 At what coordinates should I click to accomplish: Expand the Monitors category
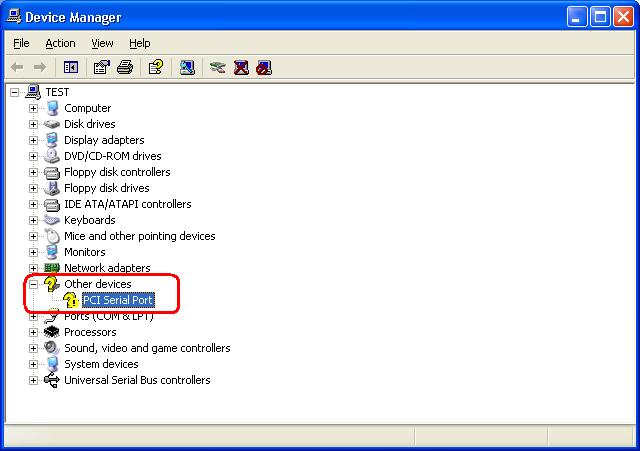click(x=33, y=252)
